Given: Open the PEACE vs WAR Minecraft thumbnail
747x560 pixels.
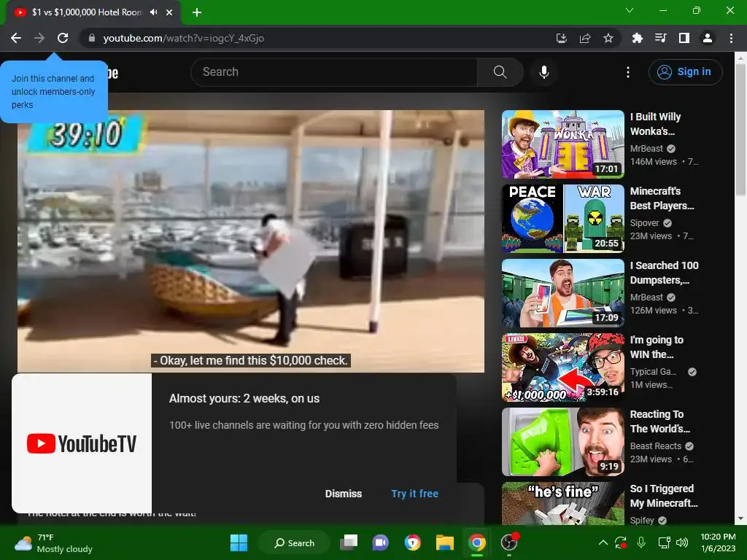Looking at the screenshot, I should point(562,219).
